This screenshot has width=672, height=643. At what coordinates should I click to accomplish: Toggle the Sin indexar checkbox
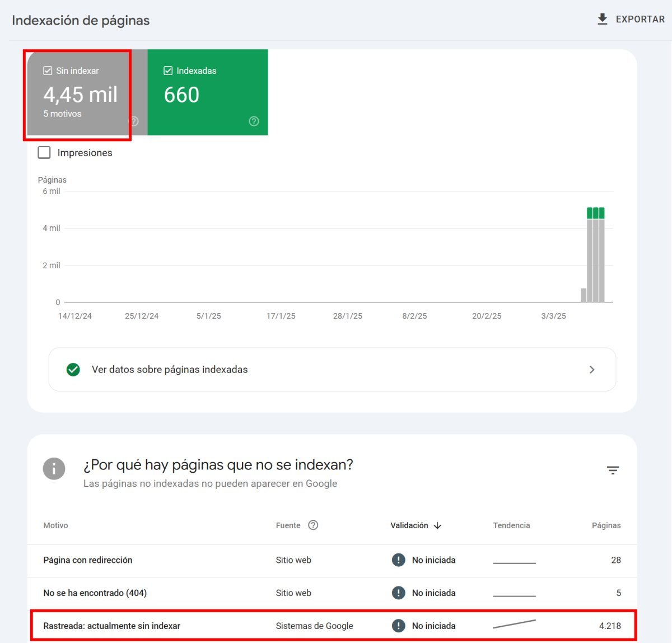click(48, 71)
